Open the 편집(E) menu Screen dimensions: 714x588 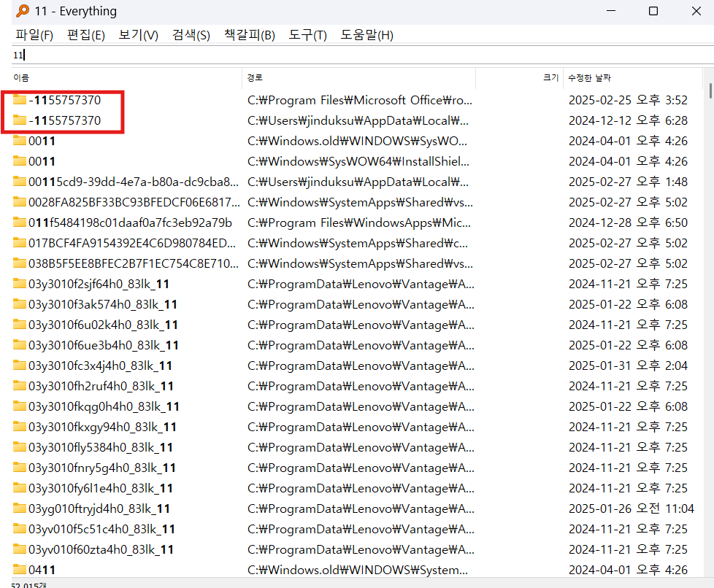tap(86, 35)
